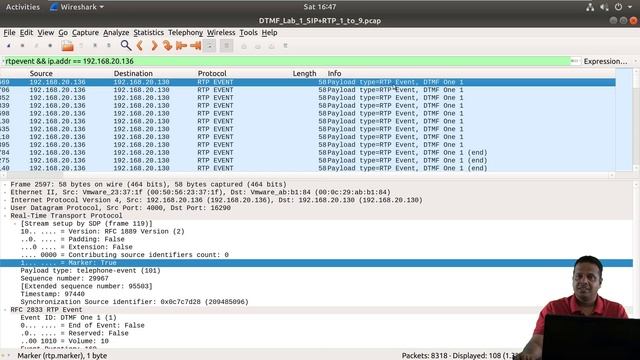Viewport: 640px width, 360px height.
Task: Collapse the Ethernet II tree node
Action: pos(5,192)
